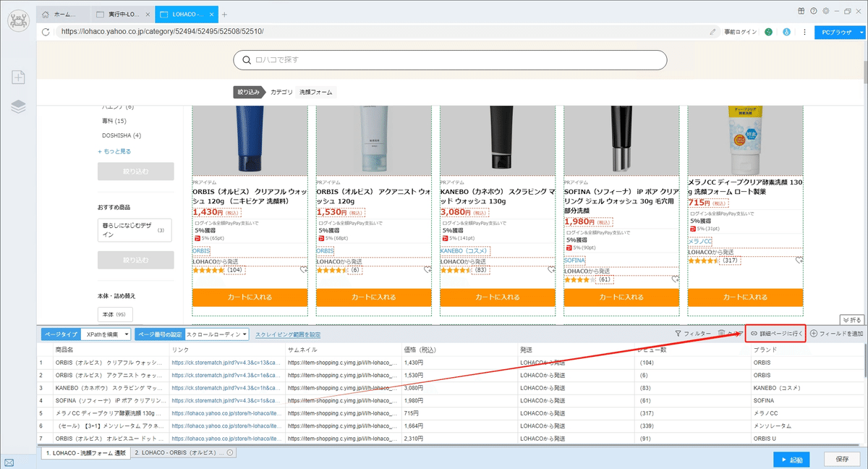Open the gift icon in title bar
Screen dimensions: 868x469
pyautogui.click(x=801, y=11)
